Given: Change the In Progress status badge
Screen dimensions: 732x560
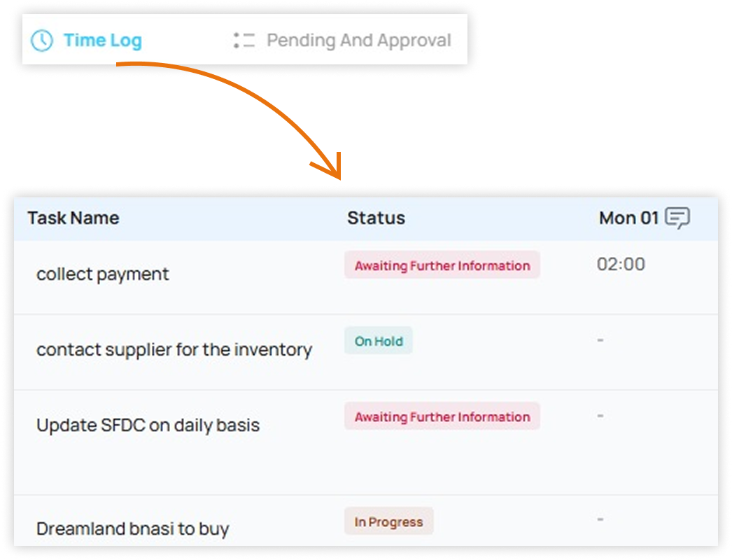Looking at the screenshot, I should point(388,522).
